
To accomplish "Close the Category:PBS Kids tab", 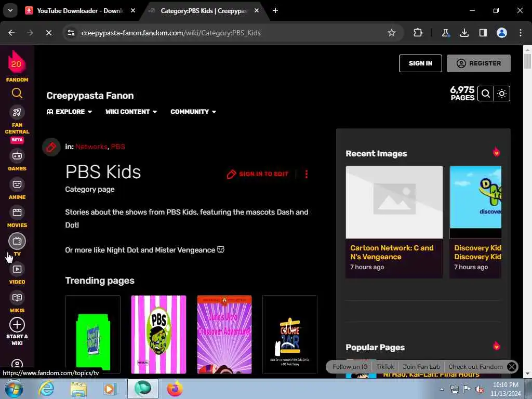I will tap(257, 10).
